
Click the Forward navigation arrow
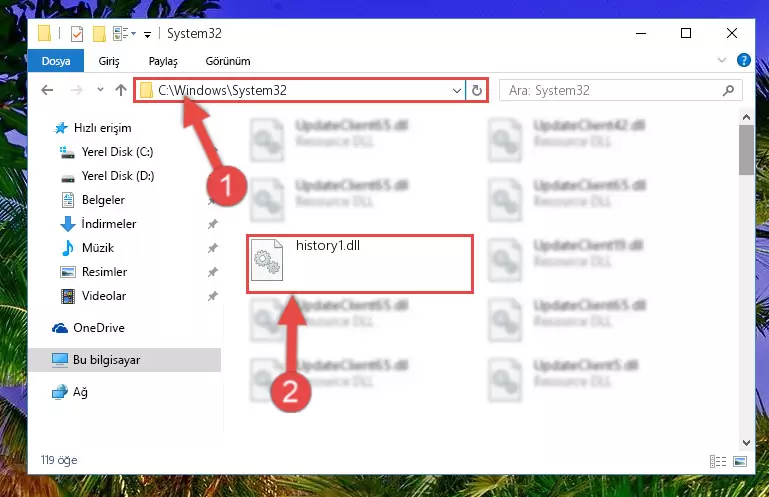(x=77, y=90)
